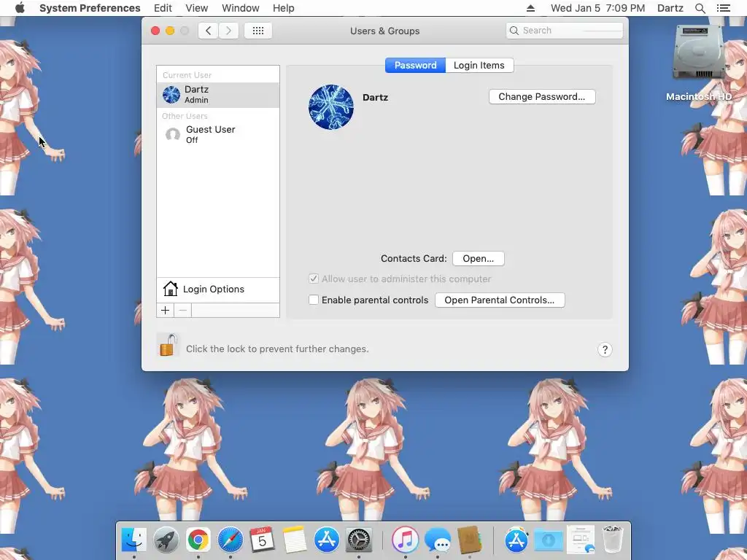Open Dartz user menu in menu bar
Screen dimensions: 747x560
tap(670, 8)
